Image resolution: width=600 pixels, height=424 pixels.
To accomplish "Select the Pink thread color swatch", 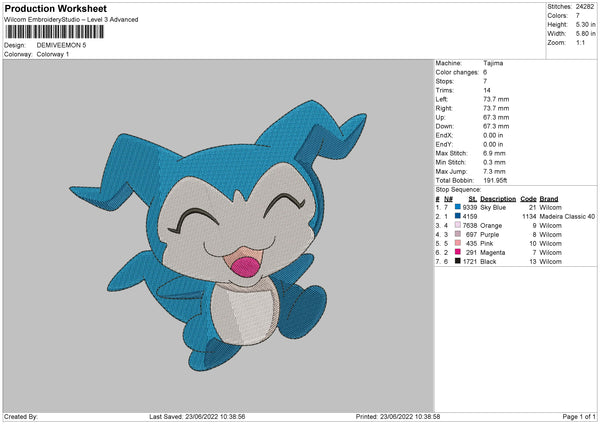I will pyautogui.click(x=458, y=243).
